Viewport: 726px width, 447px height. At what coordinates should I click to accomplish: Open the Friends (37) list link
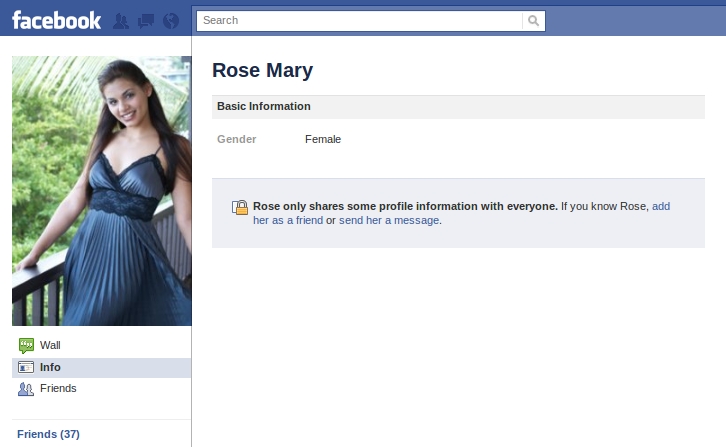[48, 434]
